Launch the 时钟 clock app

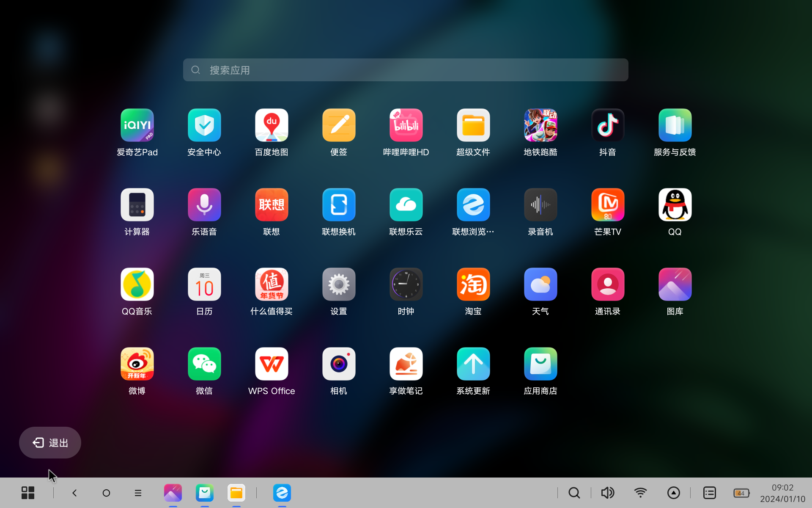[x=406, y=284]
